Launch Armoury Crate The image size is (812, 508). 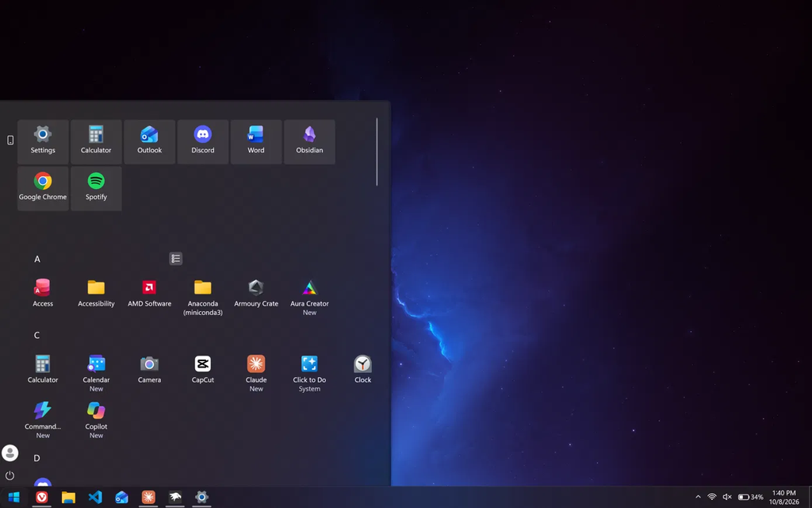tap(256, 294)
